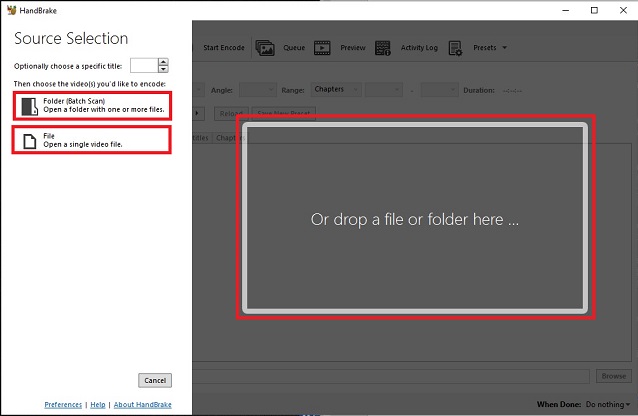
Task: Open the Angle dropdown
Action: 258,90
